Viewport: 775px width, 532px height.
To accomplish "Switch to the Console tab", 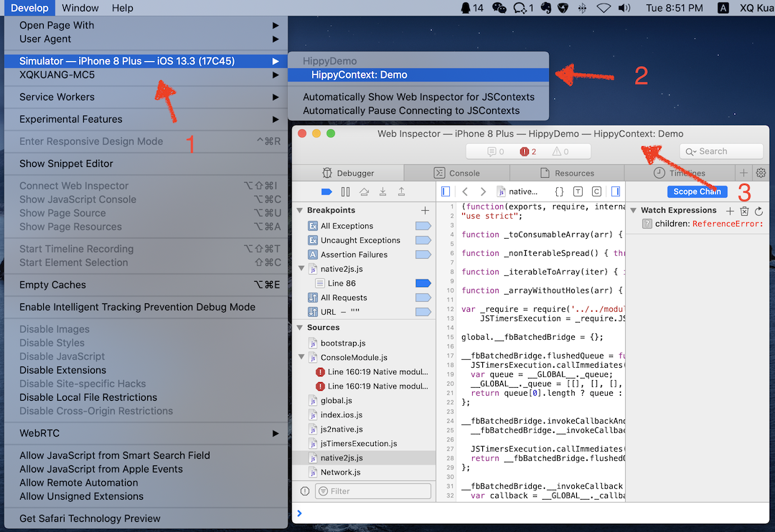I will pyautogui.click(x=456, y=173).
